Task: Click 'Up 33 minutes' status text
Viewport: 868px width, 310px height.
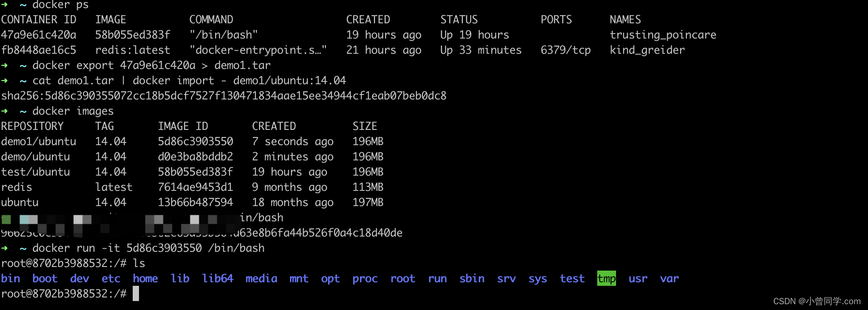Action: click(x=481, y=50)
